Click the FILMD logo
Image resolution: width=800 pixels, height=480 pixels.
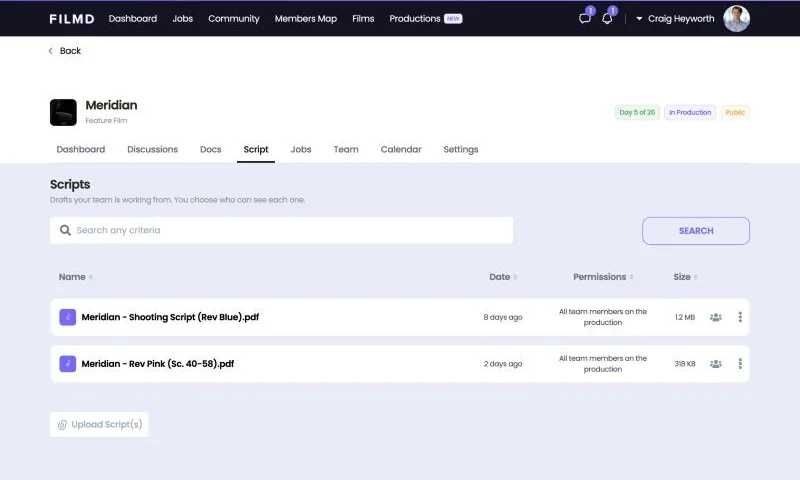tap(72, 19)
